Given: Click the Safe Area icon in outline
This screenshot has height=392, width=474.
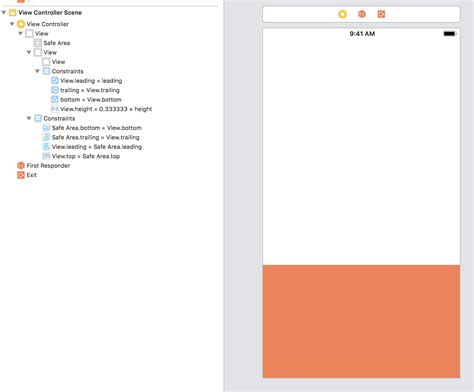Looking at the screenshot, I should pos(38,43).
